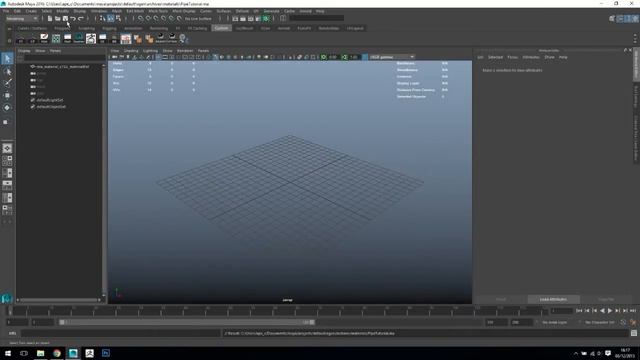Go to end of playback range
This screenshot has width=640, height=360.
(x=633, y=311)
